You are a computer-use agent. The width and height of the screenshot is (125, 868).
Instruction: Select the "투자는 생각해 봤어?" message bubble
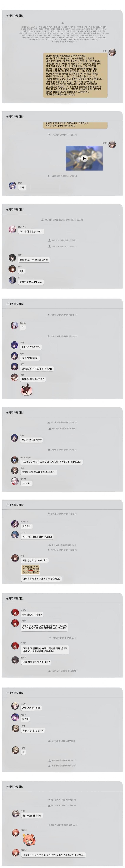pos(32,440)
